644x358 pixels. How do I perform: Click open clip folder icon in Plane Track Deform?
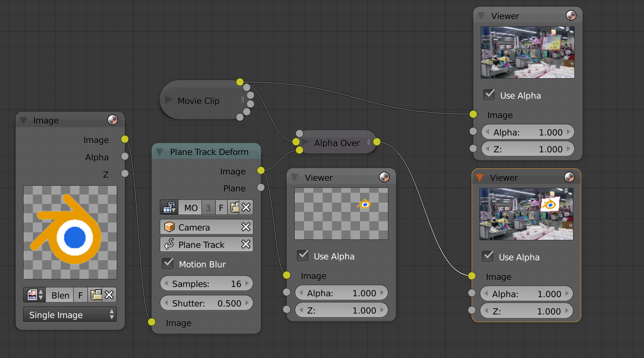pos(234,207)
